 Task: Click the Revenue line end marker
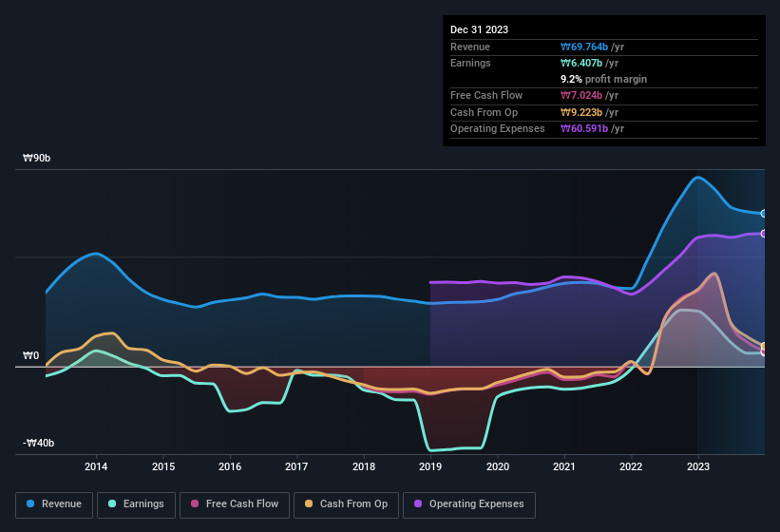click(x=764, y=214)
